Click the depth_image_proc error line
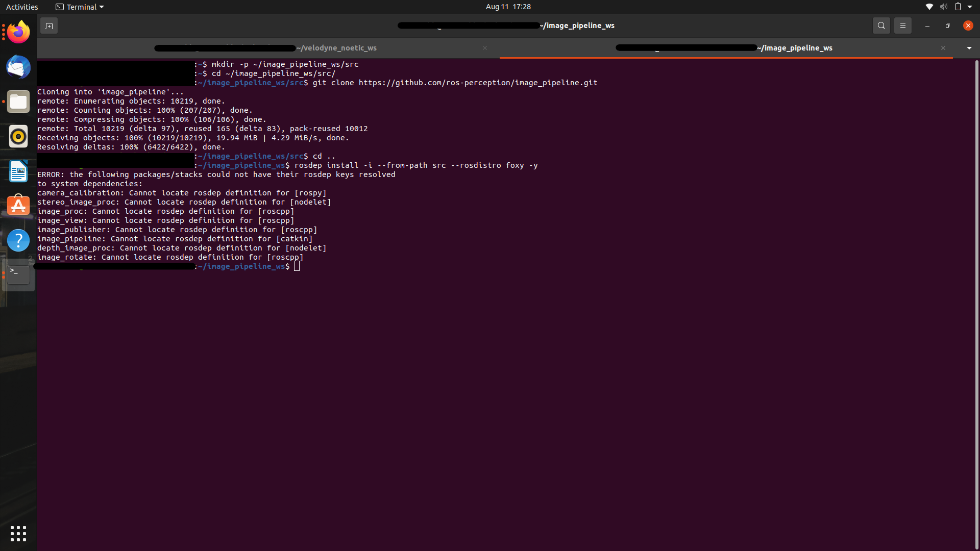The image size is (980, 551). [x=182, y=248]
